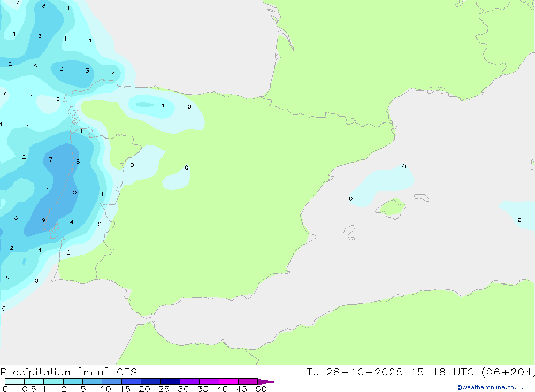Viewport: 535px width, 392px height.
Task: Pick the 0.1–0.5 mm legend color swatch
Action: (x=14, y=381)
